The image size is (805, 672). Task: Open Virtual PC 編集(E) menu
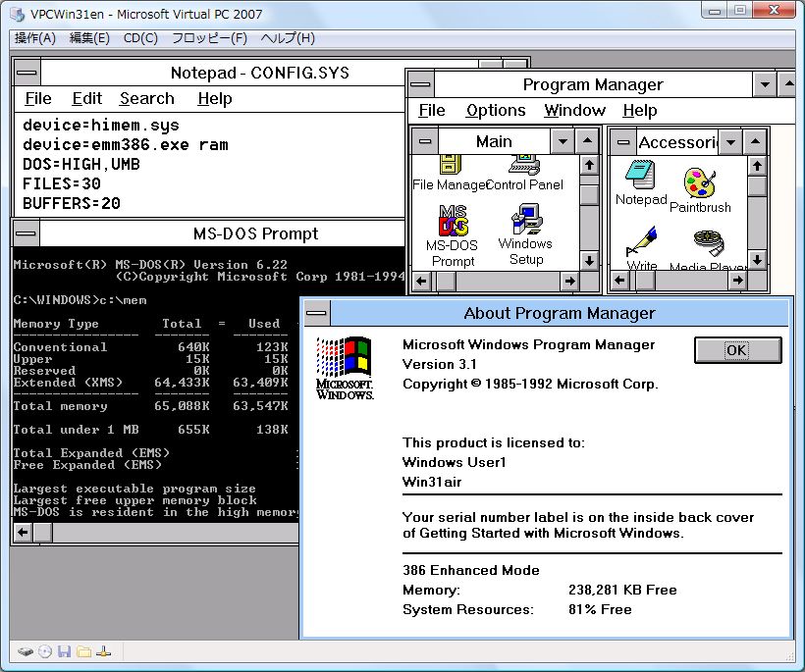(x=89, y=38)
